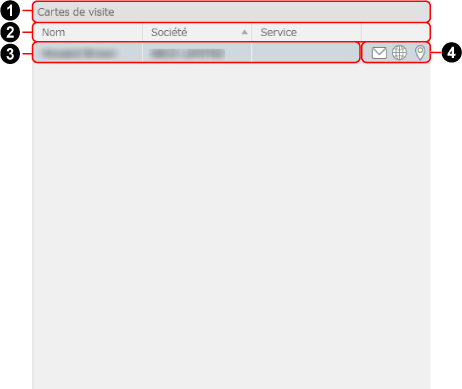Click the black callout number 1

click(10, 11)
